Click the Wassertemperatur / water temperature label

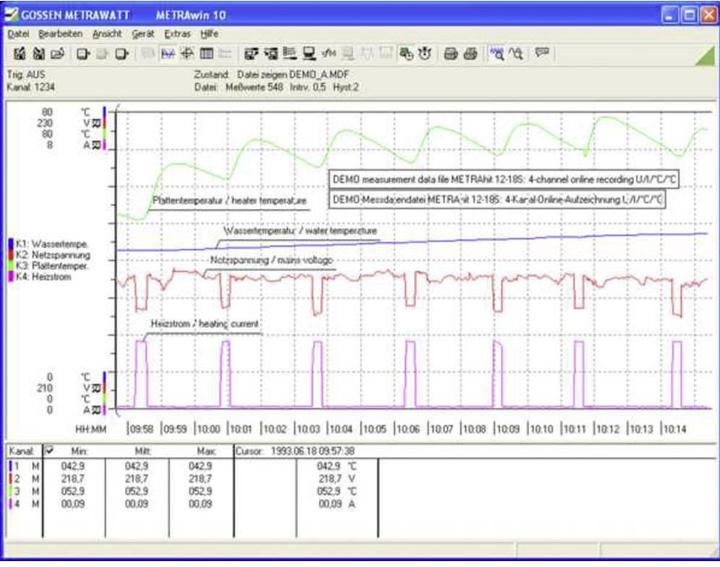pyautogui.click(x=300, y=231)
